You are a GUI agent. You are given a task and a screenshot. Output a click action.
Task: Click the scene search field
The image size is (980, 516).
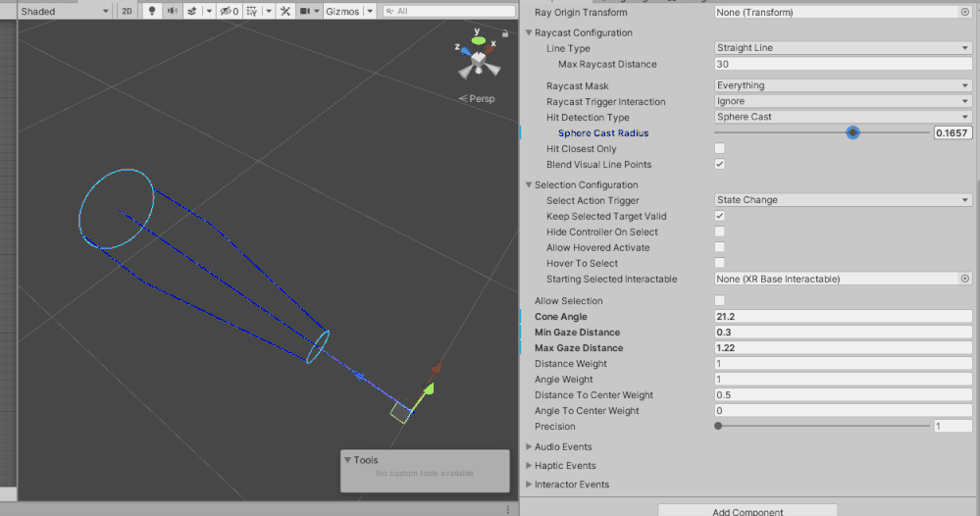[448, 11]
